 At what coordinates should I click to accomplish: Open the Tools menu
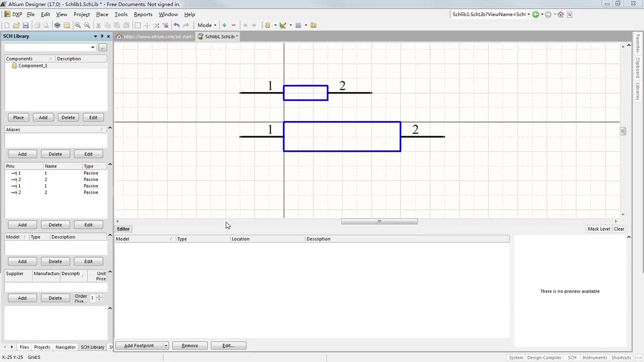[x=121, y=15]
